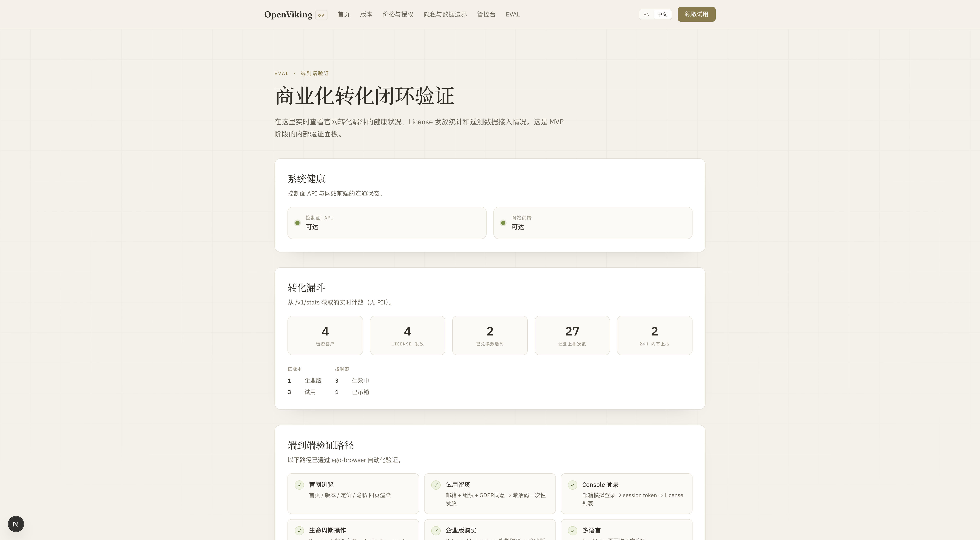Screen dimensions: 980x540
Task: Click the 商业化转化闭环验证 page title
Action: 364,96
